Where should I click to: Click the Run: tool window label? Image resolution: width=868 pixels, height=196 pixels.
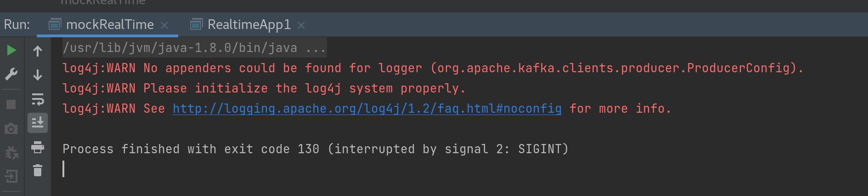click(x=17, y=24)
